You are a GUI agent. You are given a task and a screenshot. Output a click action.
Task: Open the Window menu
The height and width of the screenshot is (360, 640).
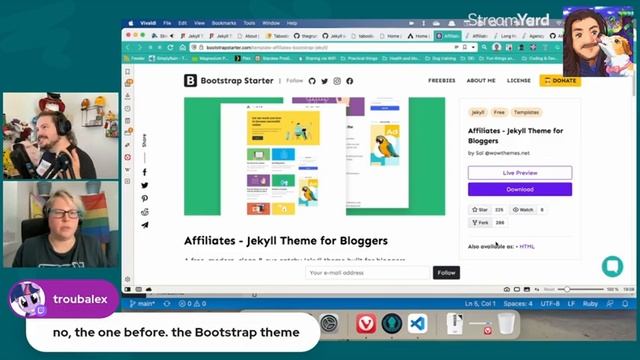(x=271, y=23)
